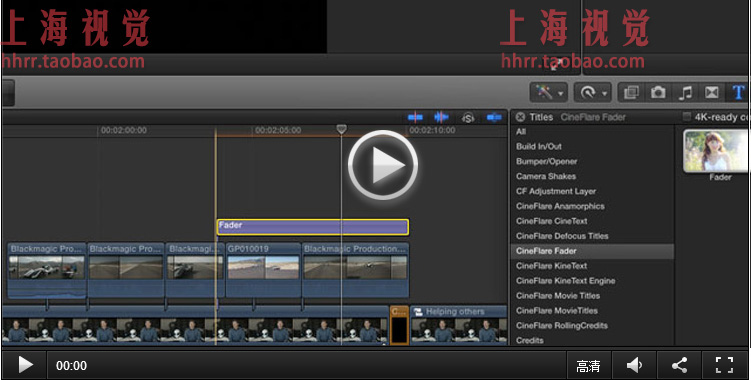
Task: Toggle audio skimming in the timeline
Action: [x=441, y=117]
